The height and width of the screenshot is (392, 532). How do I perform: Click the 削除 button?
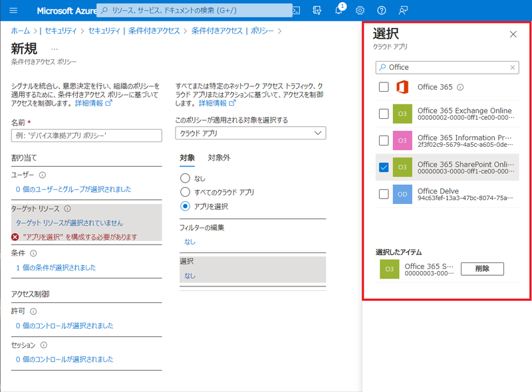tap(482, 269)
